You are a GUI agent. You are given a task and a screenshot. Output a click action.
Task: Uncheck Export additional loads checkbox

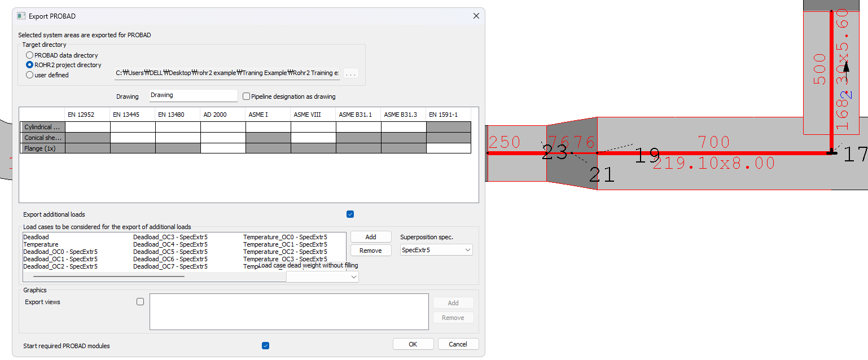[x=350, y=214]
